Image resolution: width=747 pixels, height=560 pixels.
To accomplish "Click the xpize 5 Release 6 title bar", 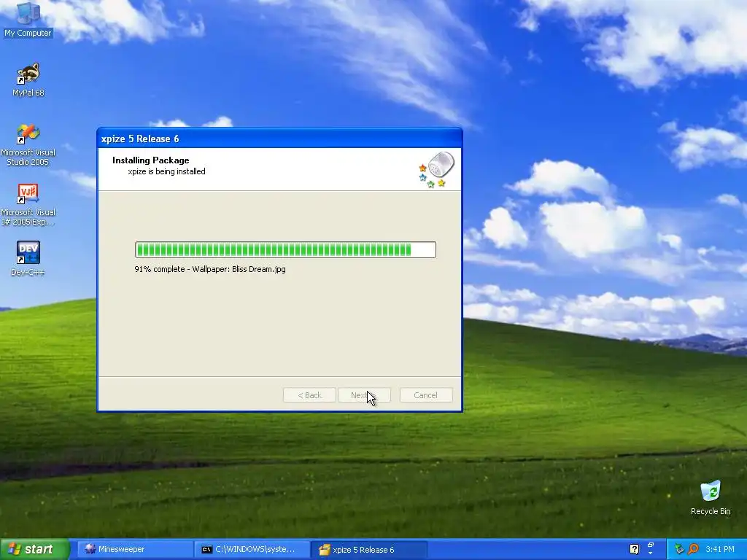I will click(279, 139).
